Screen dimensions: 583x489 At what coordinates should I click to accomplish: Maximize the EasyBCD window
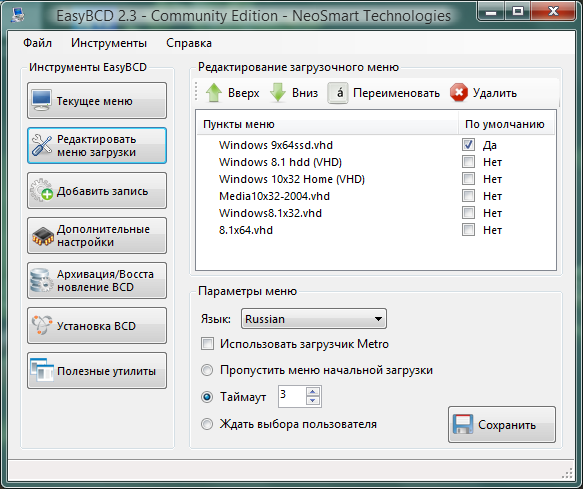(518, 11)
